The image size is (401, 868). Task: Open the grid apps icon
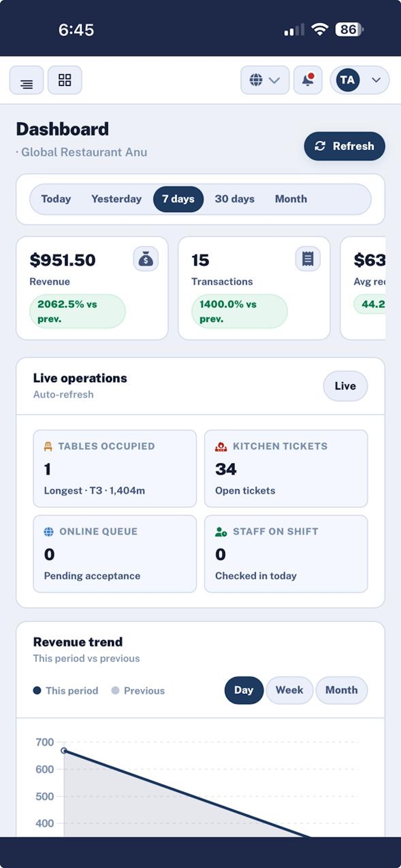[65, 80]
